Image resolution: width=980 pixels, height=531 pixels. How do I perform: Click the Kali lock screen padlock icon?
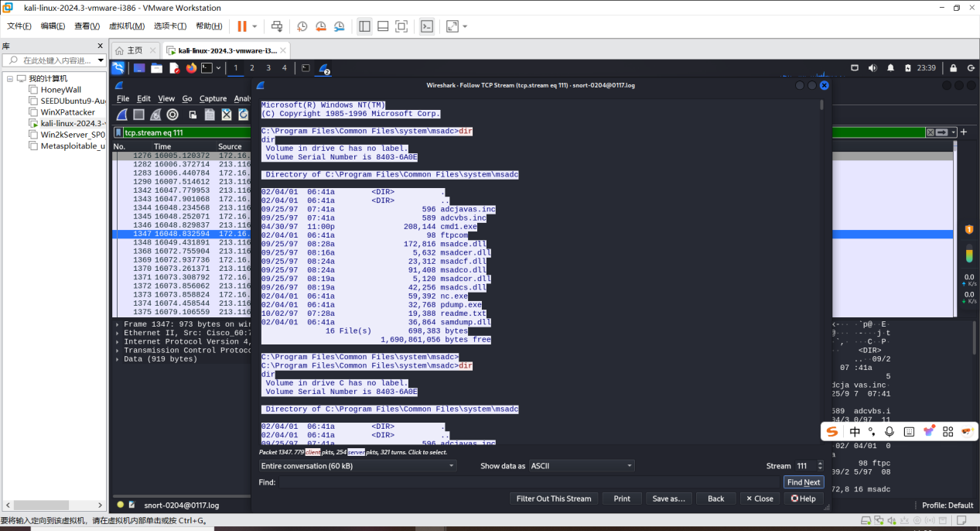953,68
